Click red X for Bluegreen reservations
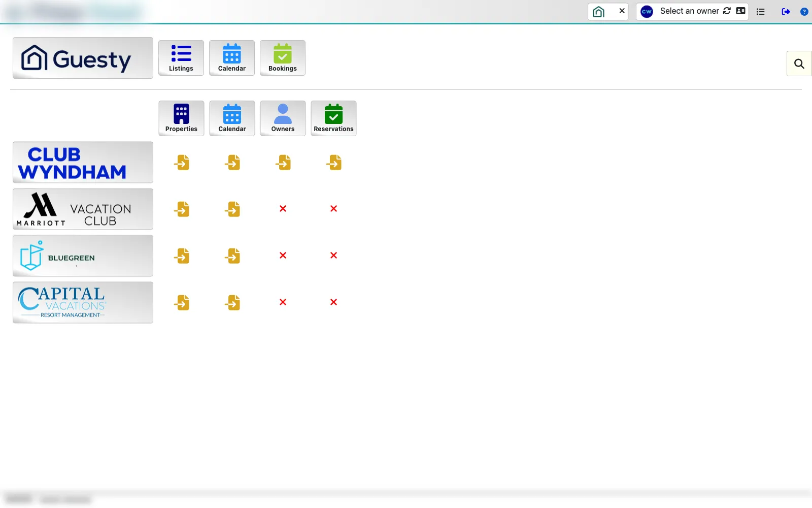Screen dimensions: 812x508 click(334, 256)
